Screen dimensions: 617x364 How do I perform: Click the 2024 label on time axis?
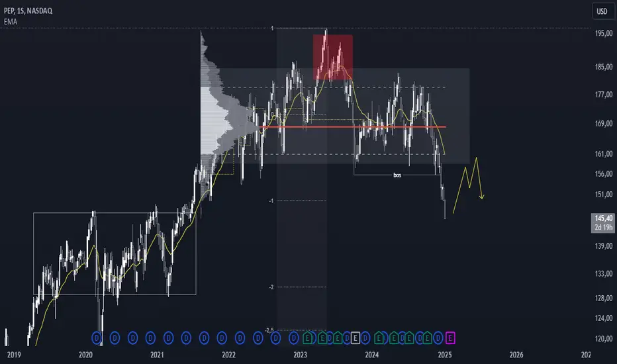tap(372, 355)
